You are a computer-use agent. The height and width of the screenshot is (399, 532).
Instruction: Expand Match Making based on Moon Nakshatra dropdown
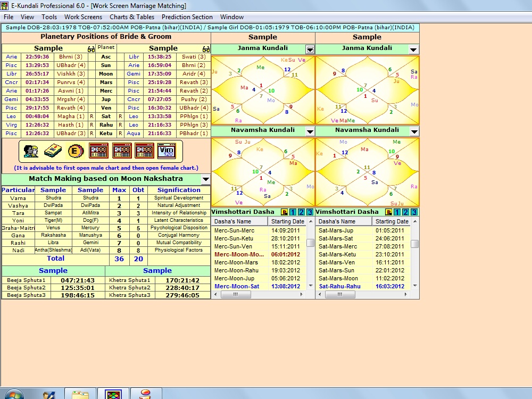coord(205,179)
